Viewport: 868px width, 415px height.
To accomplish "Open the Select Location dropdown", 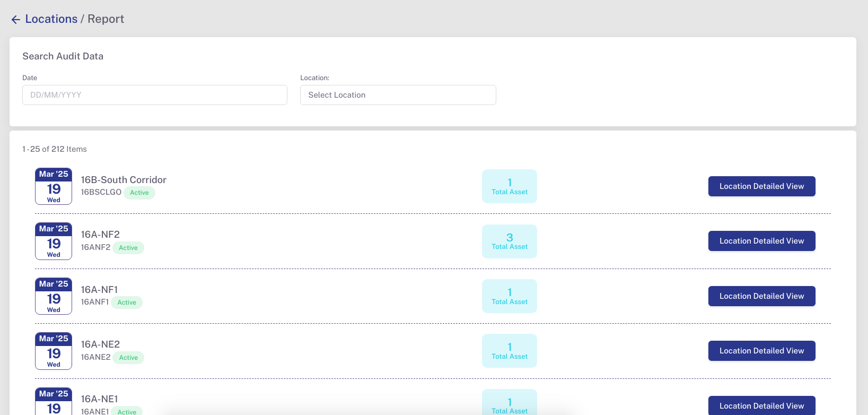I will pos(398,95).
